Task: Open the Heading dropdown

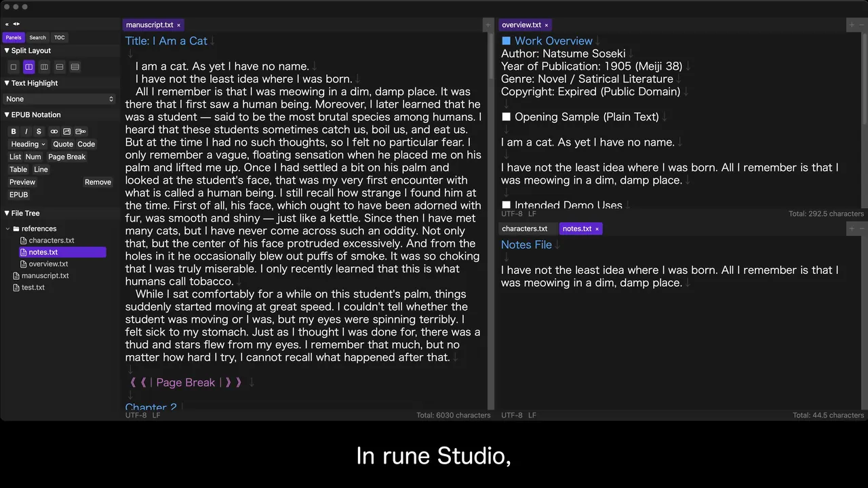Action: pos(28,144)
